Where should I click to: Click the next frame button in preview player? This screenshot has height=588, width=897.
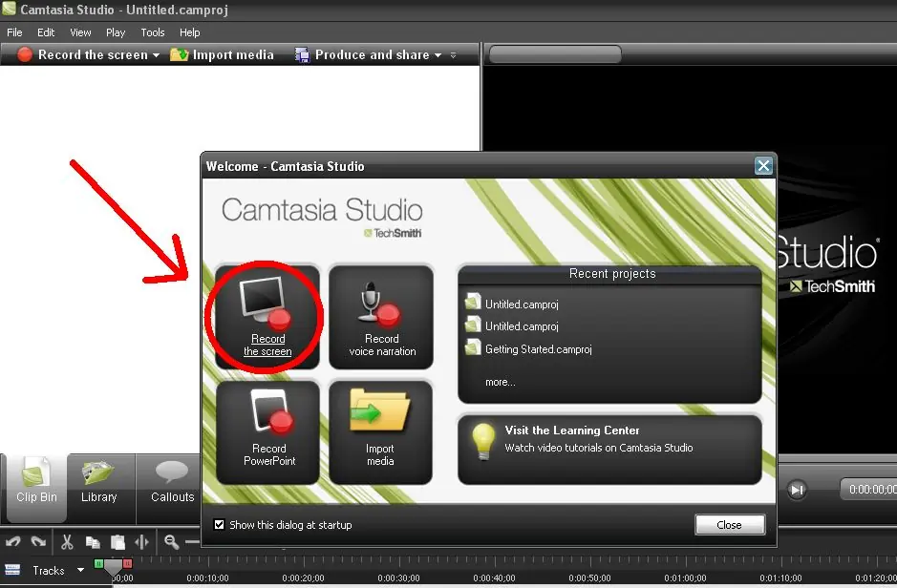coord(797,489)
